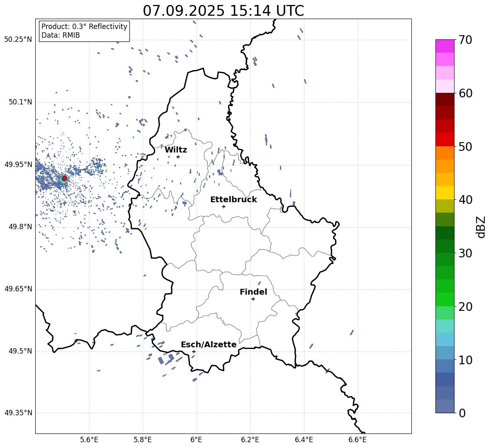
Task: Click the 70 colorbar tick value
Action: [x=465, y=40]
